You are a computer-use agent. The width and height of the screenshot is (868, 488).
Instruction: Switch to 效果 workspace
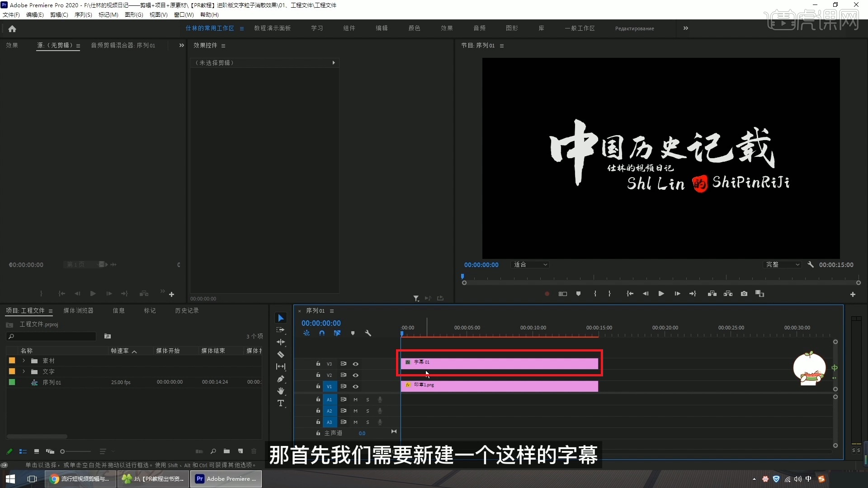(447, 28)
